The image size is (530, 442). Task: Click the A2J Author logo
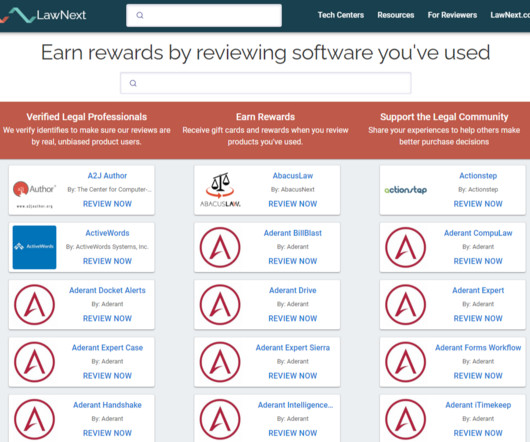[34, 193]
